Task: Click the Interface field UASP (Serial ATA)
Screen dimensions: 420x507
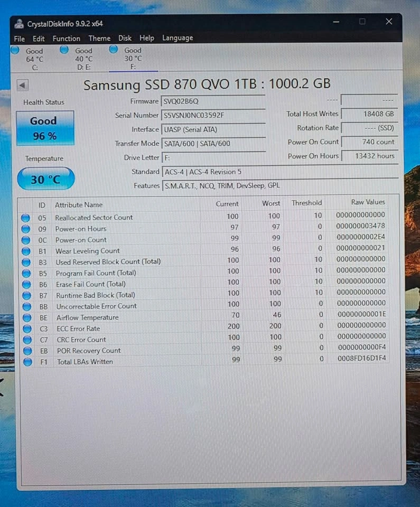Action: click(x=213, y=129)
